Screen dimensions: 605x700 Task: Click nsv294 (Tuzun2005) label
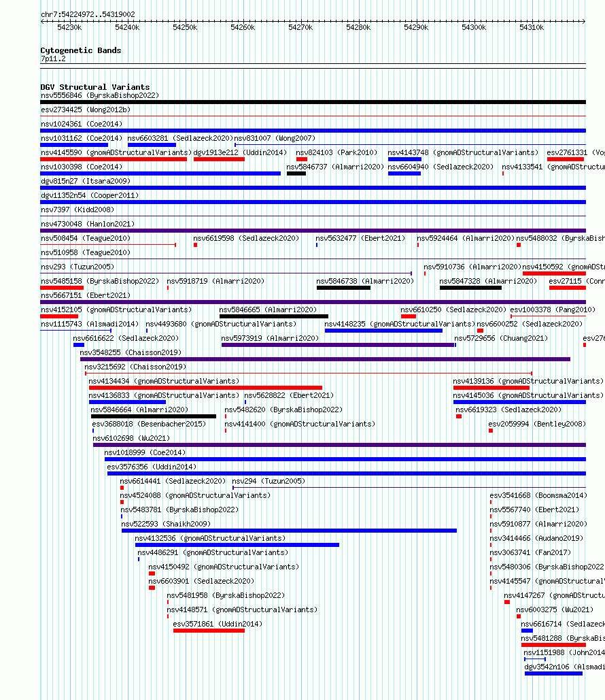click(x=269, y=481)
